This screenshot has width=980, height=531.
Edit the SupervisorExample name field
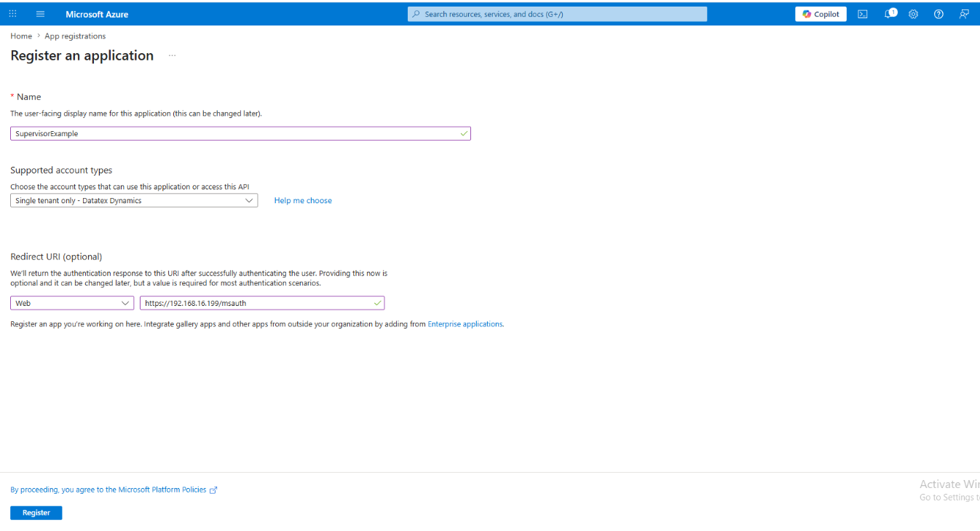point(240,133)
